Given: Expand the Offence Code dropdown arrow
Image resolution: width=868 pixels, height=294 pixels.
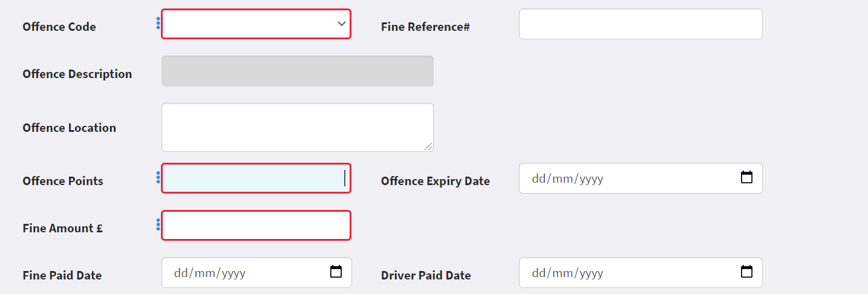Looking at the screenshot, I should pyautogui.click(x=342, y=24).
